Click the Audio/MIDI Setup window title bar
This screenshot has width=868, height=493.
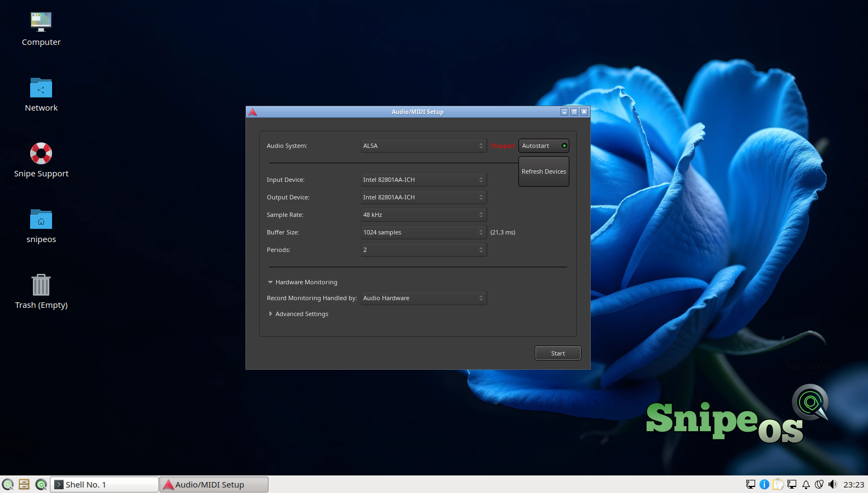(x=418, y=112)
